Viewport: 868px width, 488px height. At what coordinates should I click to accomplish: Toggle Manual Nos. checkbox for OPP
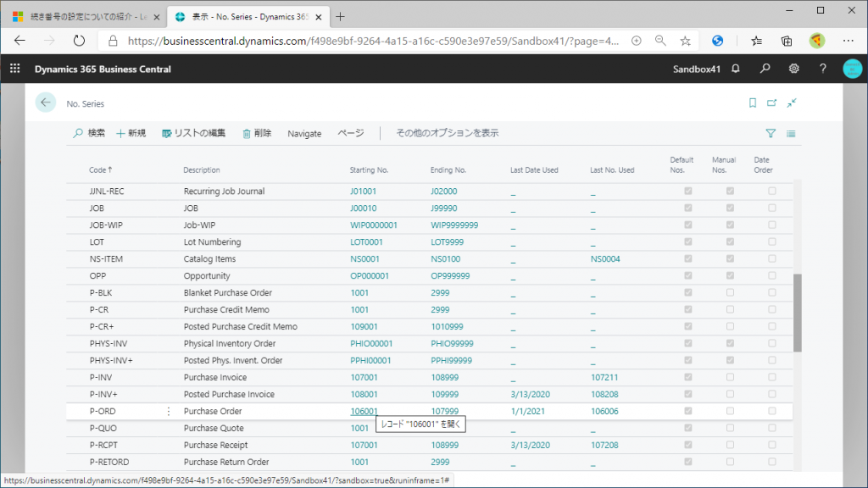pos(730,275)
